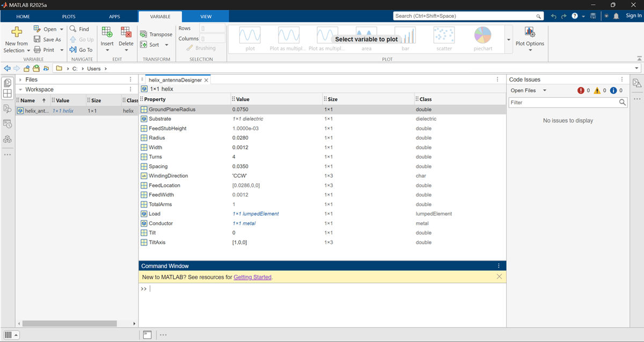Click Save As in the Variable group
This screenshot has height=342, width=644.
(x=47, y=39)
